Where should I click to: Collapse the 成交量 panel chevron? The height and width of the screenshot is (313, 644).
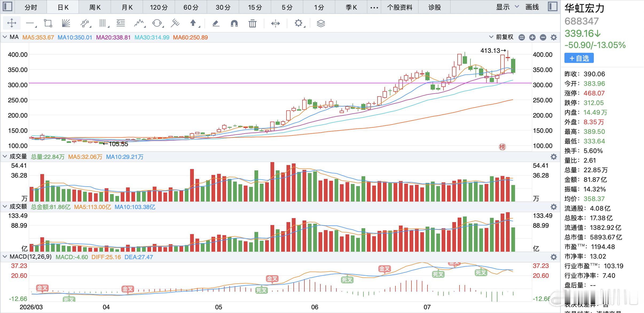5,156
